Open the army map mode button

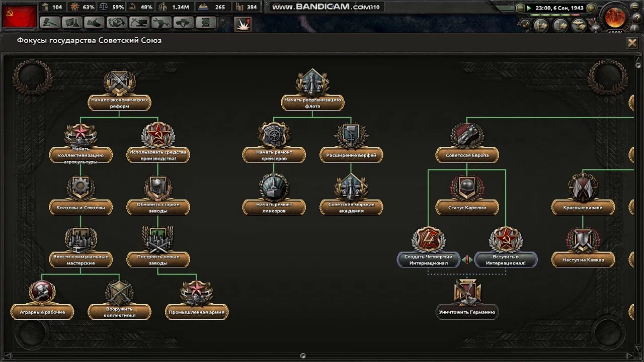[x=541, y=25]
